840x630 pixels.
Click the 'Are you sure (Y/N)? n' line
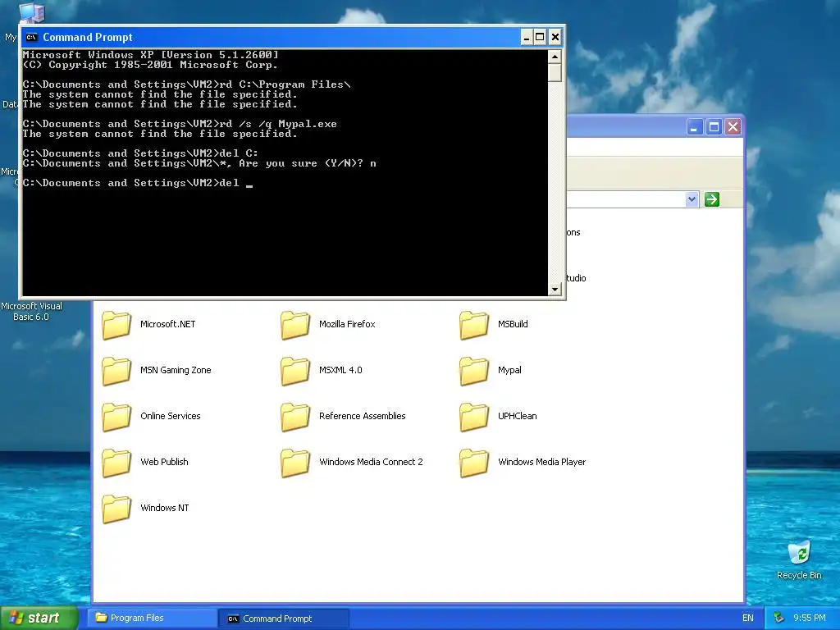(199, 163)
